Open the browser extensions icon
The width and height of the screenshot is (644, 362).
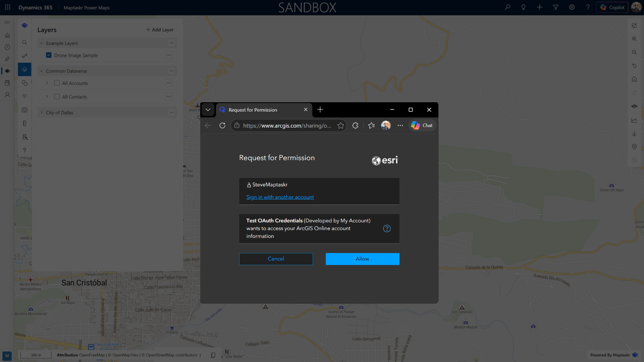pyautogui.click(x=356, y=125)
